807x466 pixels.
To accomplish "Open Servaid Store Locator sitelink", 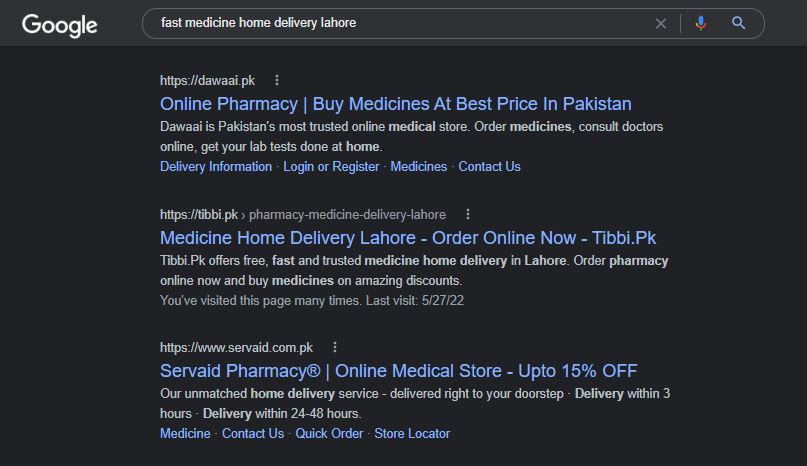I will [x=412, y=434].
